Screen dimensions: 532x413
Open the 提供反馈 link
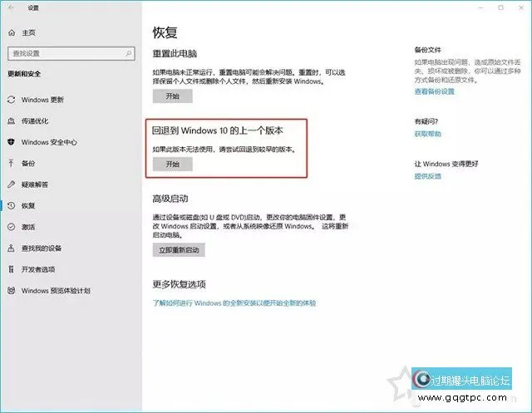[428, 176]
